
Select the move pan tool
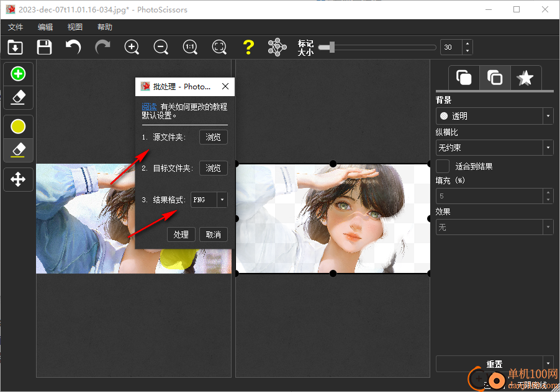(18, 179)
